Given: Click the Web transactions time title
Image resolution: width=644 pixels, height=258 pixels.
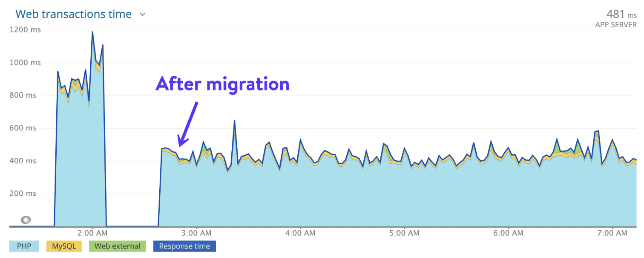Looking at the screenshot, I should pyautogui.click(x=73, y=14).
